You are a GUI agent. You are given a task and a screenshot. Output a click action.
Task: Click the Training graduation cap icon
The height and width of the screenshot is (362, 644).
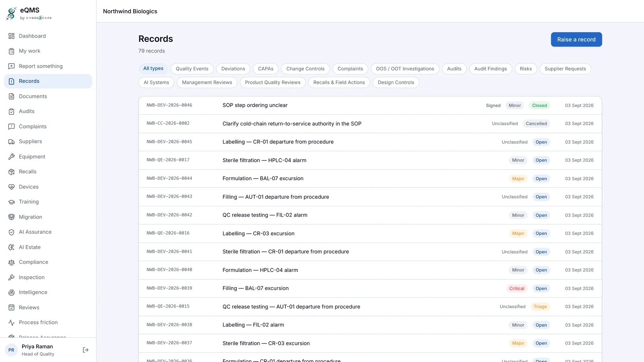(x=11, y=202)
